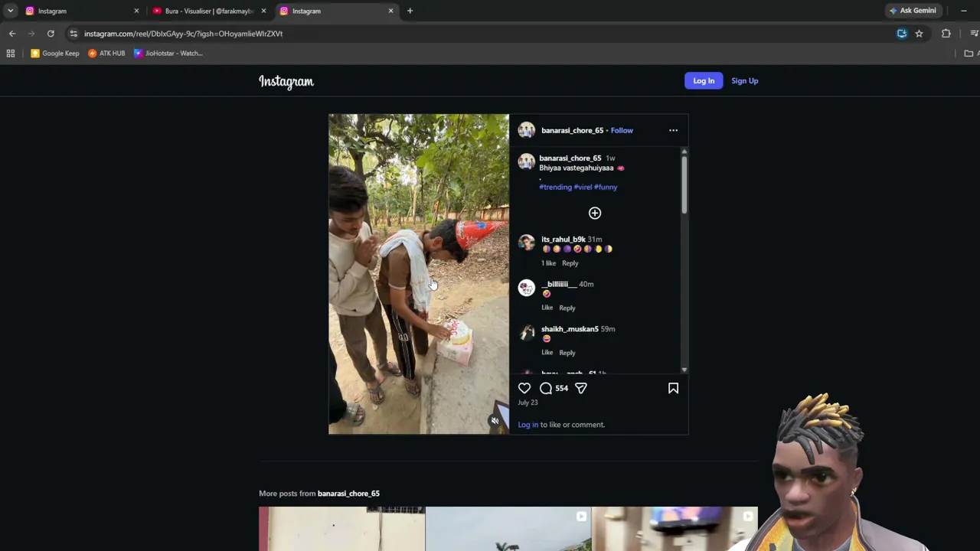Load more comments with the plus circle
The width and height of the screenshot is (980, 551).
coord(595,213)
